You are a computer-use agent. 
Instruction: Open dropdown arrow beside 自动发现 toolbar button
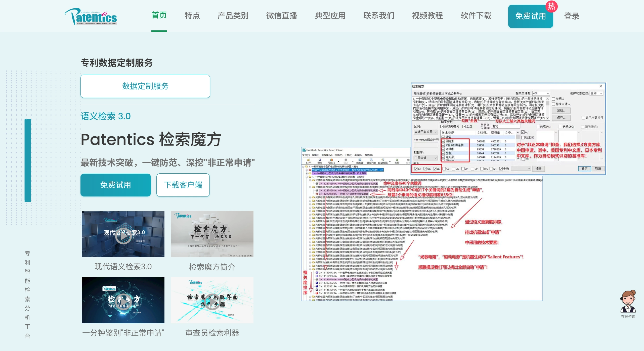pyautogui.click(x=390, y=161)
